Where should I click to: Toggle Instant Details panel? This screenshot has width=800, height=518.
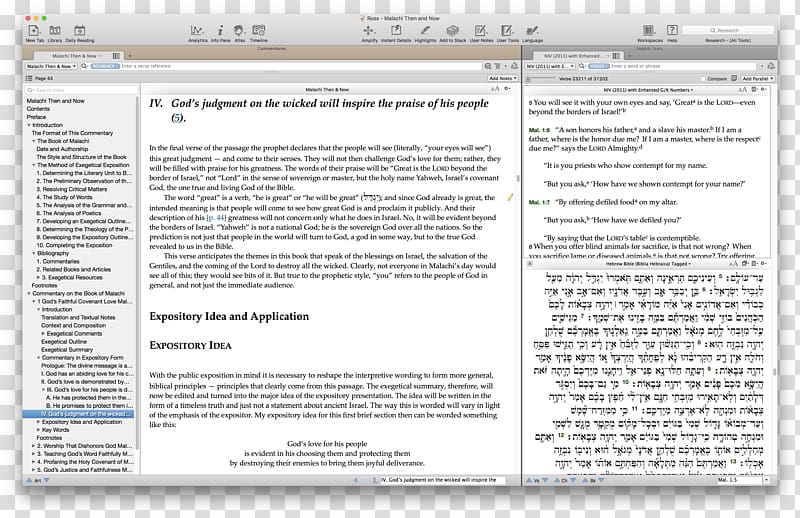click(x=396, y=33)
